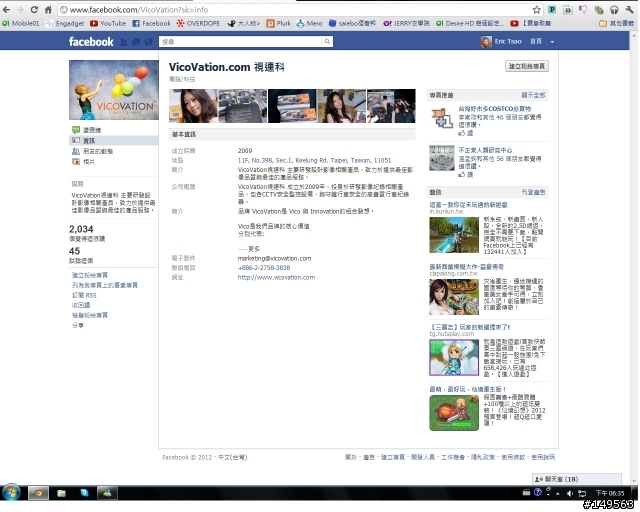The image size is (640, 512).
Task: Select the Info tab in sidebar
Action: 114,140
